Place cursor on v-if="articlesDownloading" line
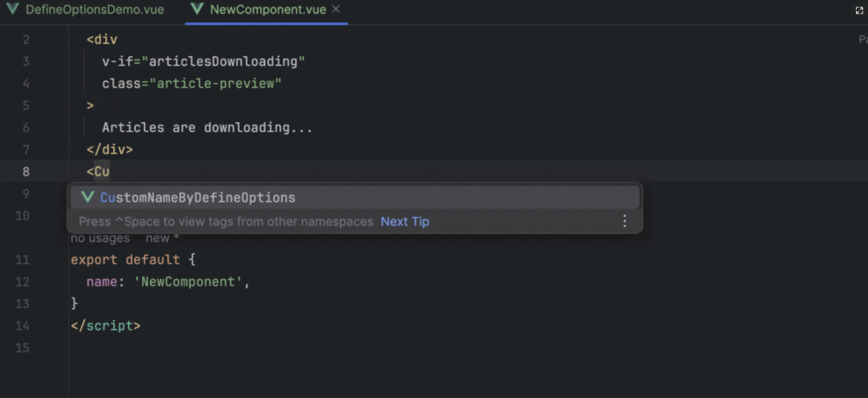 coord(203,61)
